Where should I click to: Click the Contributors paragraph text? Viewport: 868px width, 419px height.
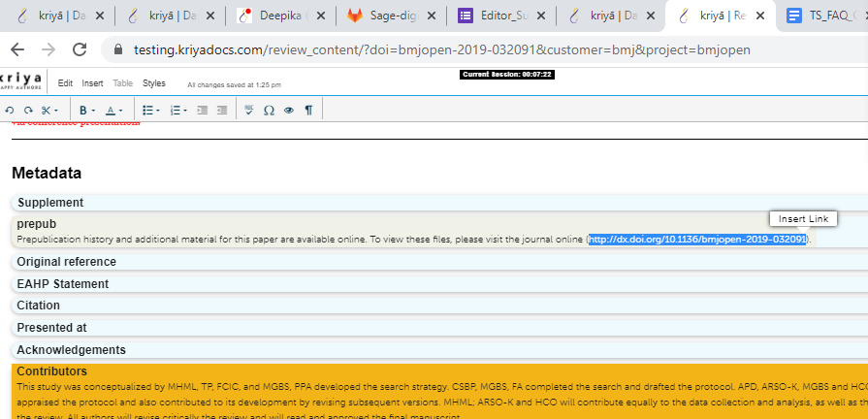[x=442, y=402]
